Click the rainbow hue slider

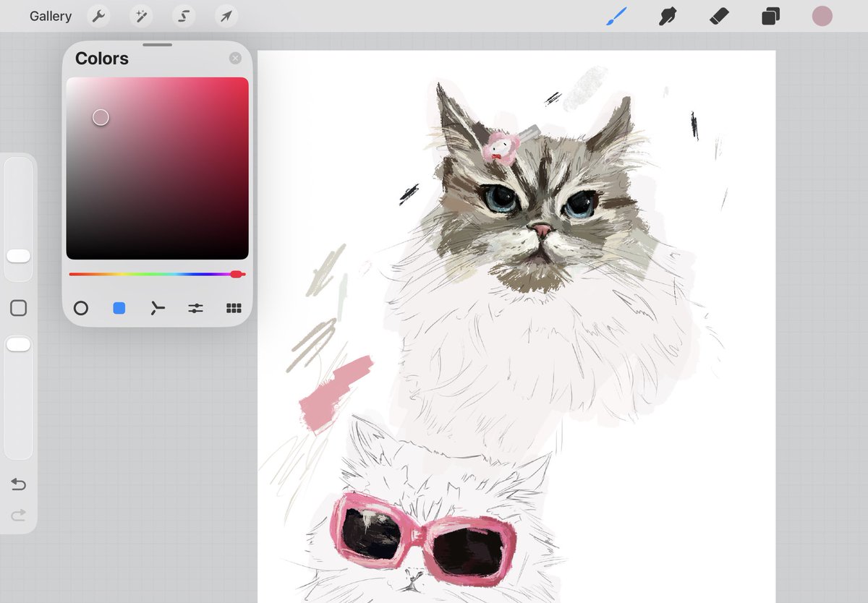pyautogui.click(x=157, y=274)
